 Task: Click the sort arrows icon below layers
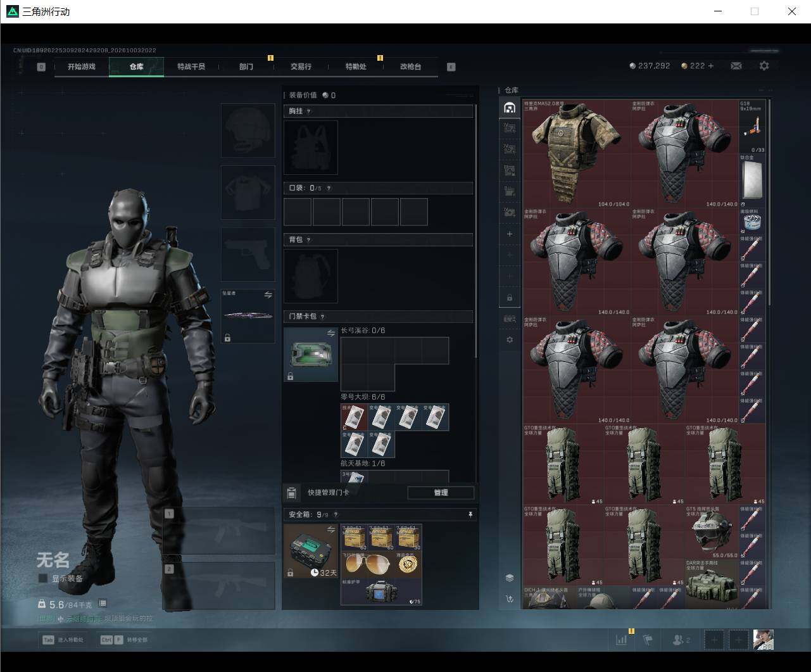tap(510, 599)
